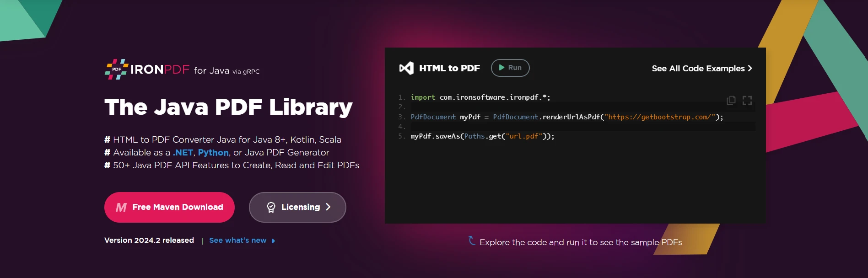The height and width of the screenshot is (278, 868).
Task: Click the IRONPDF wordmark text
Action: (160, 69)
